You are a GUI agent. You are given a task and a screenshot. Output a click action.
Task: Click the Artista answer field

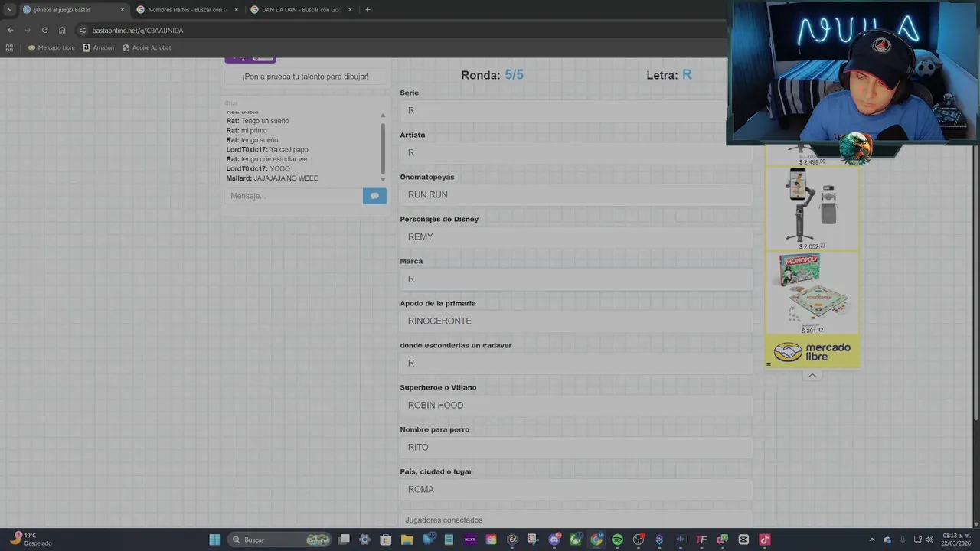pyautogui.click(x=576, y=153)
